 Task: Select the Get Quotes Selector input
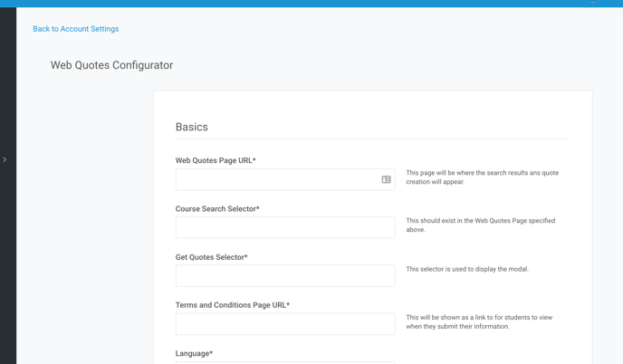point(285,276)
